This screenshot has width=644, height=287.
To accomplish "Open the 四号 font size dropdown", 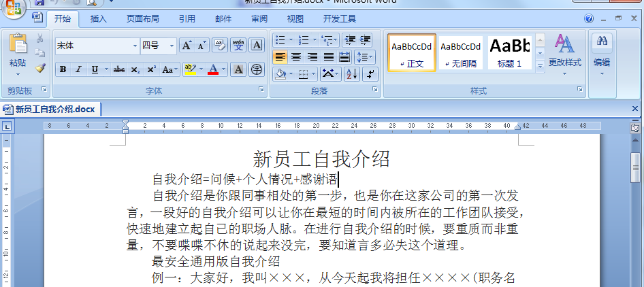I will [172, 46].
